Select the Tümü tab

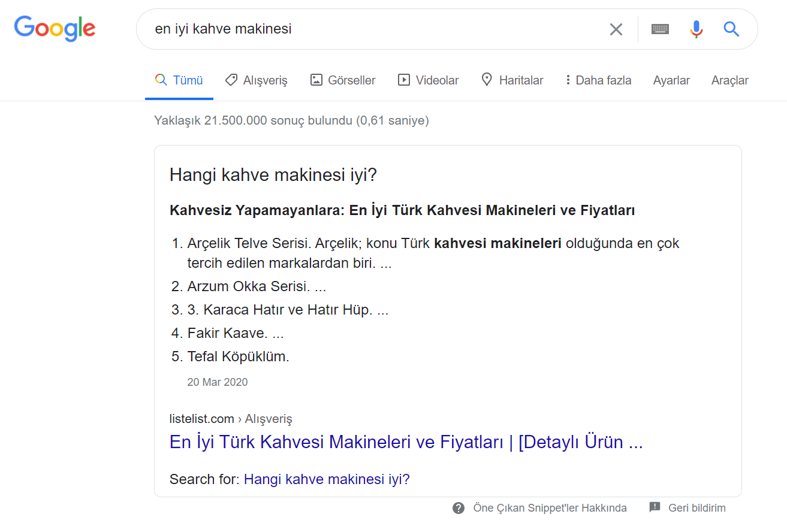coord(179,80)
